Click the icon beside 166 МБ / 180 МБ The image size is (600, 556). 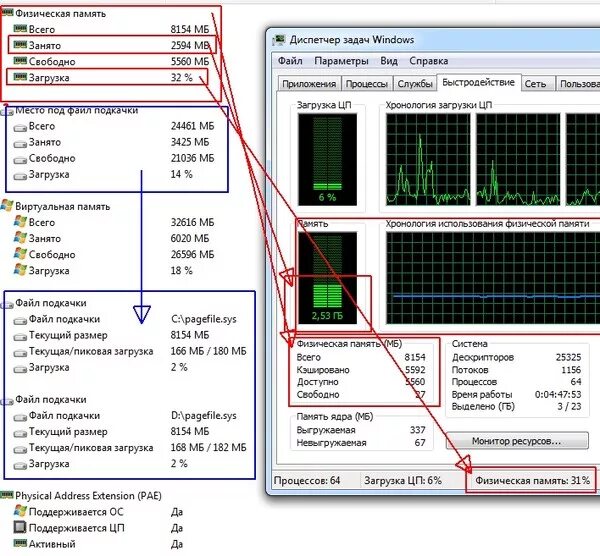(20, 352)
